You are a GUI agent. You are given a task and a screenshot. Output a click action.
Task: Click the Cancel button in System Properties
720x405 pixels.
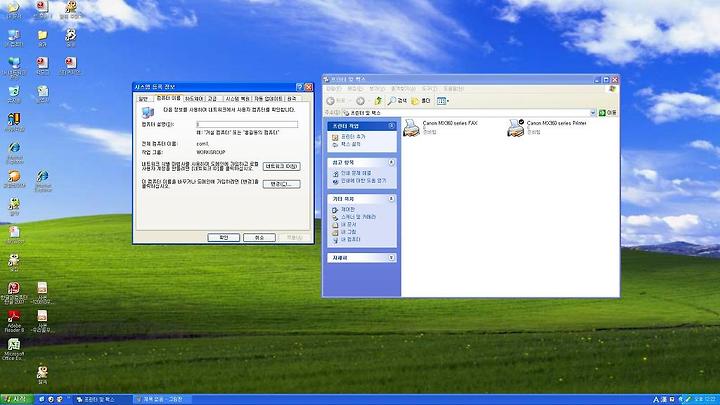tap(259, 238)
